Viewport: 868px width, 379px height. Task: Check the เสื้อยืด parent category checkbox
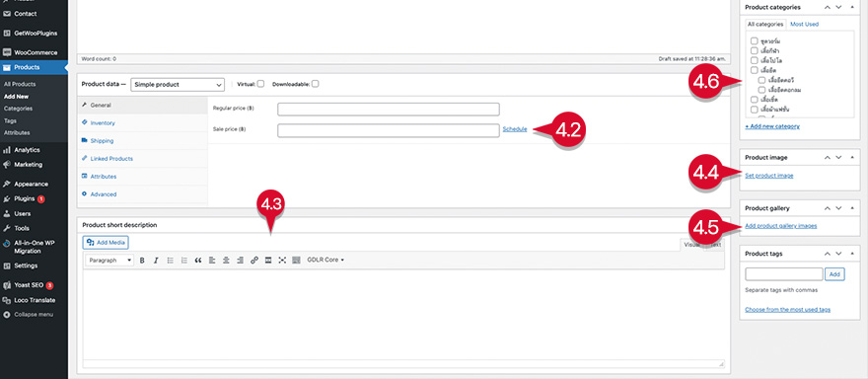tap(754, 70)
